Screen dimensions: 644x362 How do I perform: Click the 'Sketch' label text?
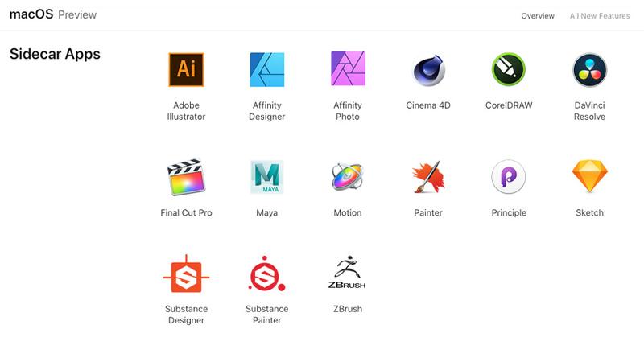589,213
